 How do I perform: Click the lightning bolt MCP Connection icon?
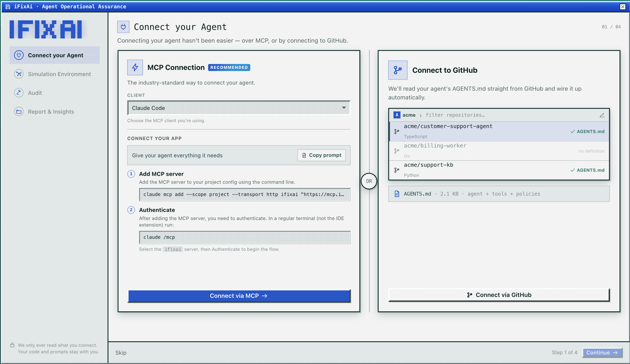tap(135, 67)
